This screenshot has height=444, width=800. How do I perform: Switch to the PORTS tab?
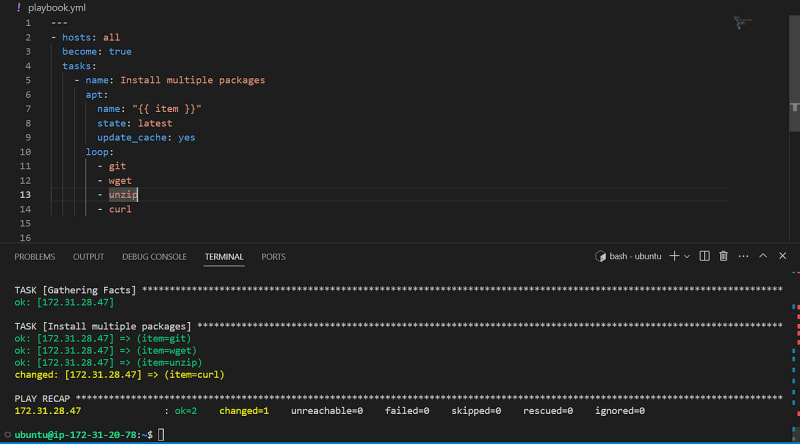click(273, 257)
